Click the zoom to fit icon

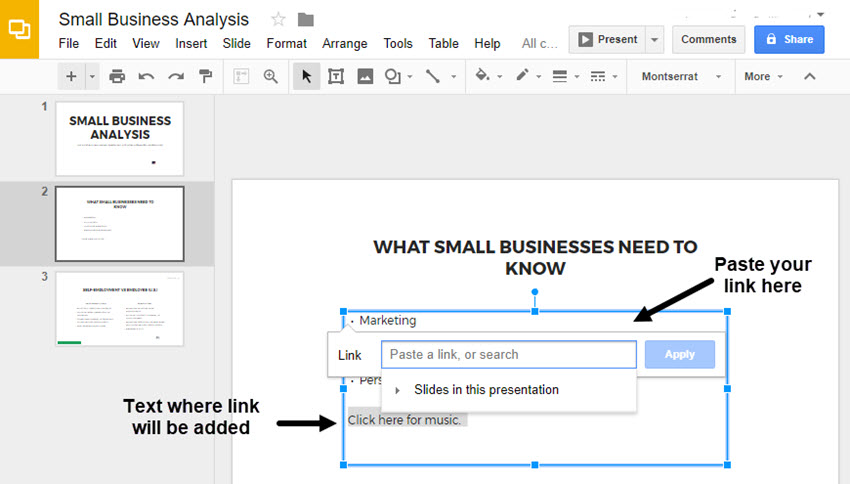point(241,76)
